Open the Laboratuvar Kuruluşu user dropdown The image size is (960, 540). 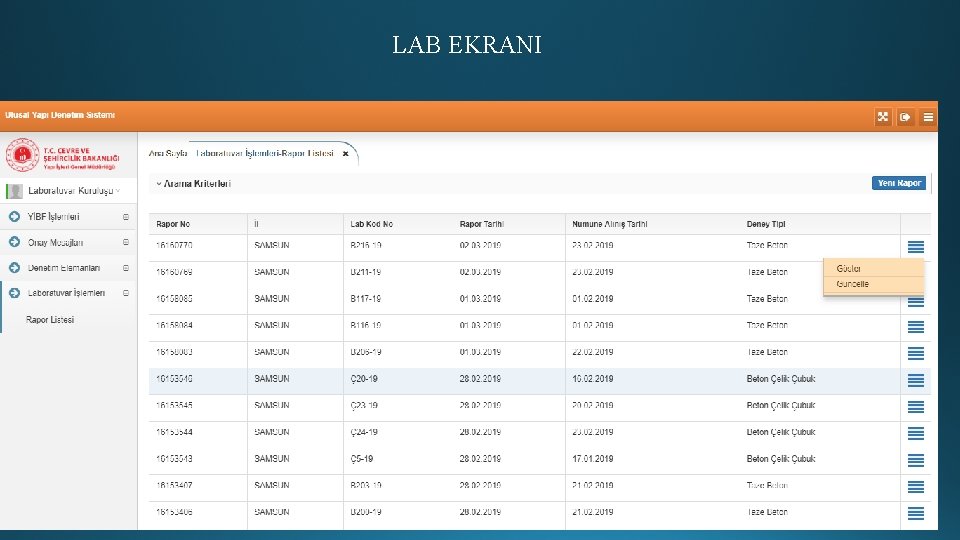tap(73, 191)
